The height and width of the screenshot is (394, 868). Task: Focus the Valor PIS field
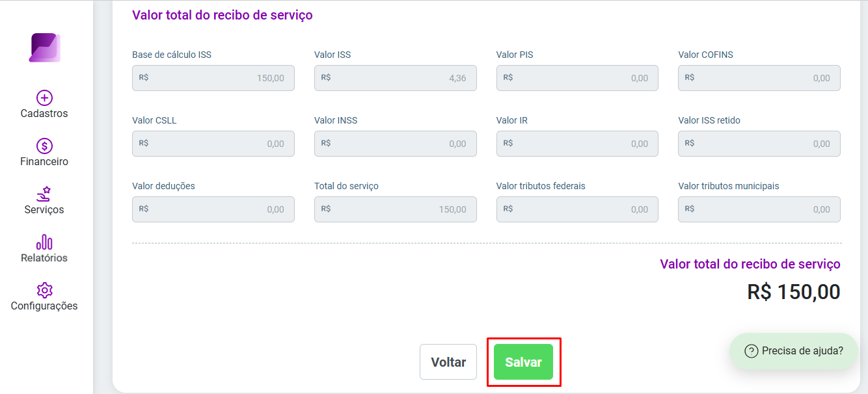(577, 78)
